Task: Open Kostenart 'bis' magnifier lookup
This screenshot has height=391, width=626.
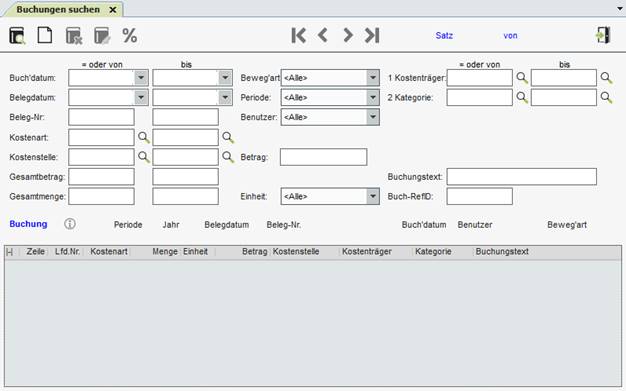Action: tap(228, 137)
